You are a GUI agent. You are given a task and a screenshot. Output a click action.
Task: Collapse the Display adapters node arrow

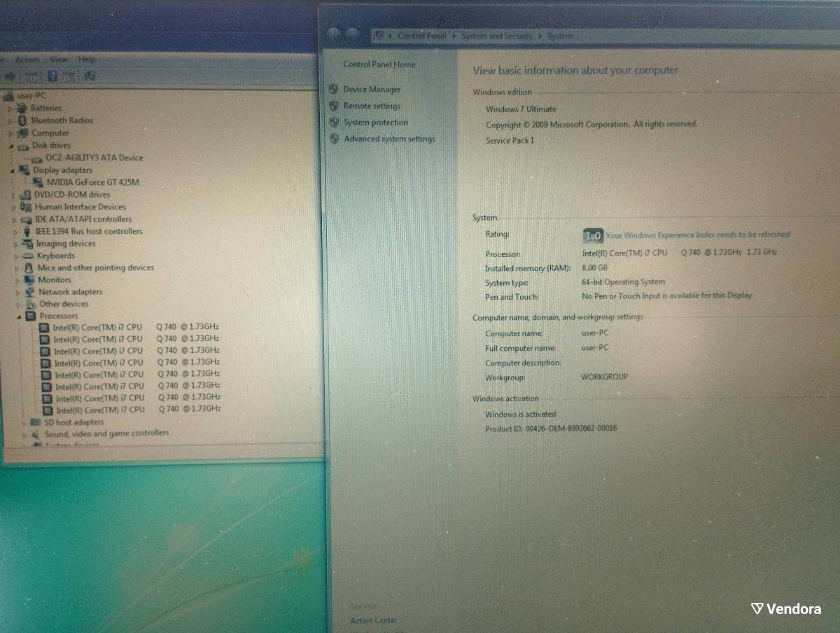coord(13,171)
